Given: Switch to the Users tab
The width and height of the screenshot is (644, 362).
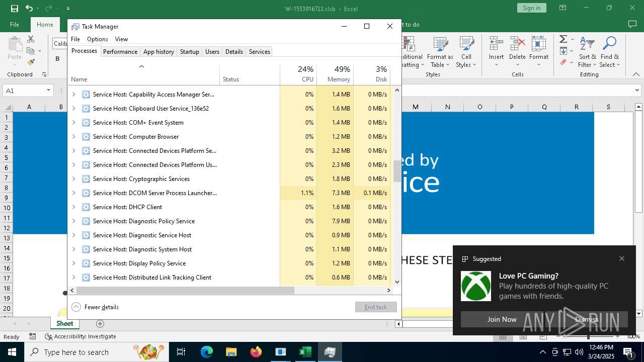Looking at the screenshot, I should click(212, 52).
